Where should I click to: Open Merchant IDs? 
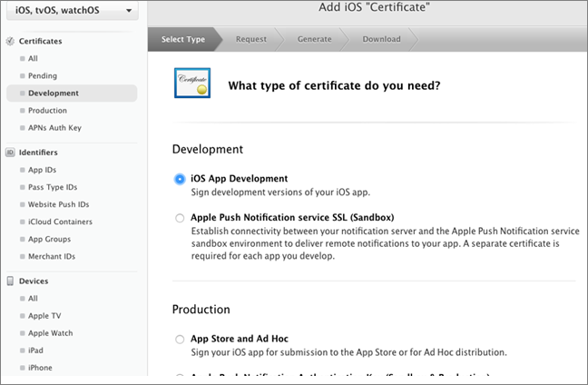tap(52, 256)
